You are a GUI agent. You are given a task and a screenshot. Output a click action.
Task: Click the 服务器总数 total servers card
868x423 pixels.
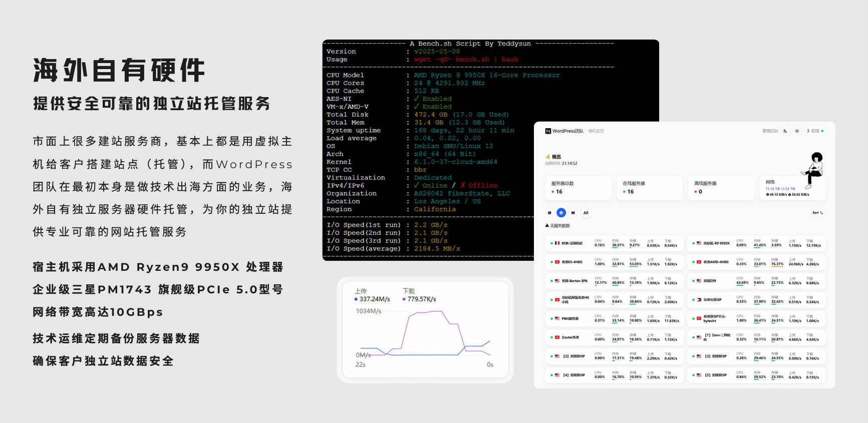tap(578, 188)
